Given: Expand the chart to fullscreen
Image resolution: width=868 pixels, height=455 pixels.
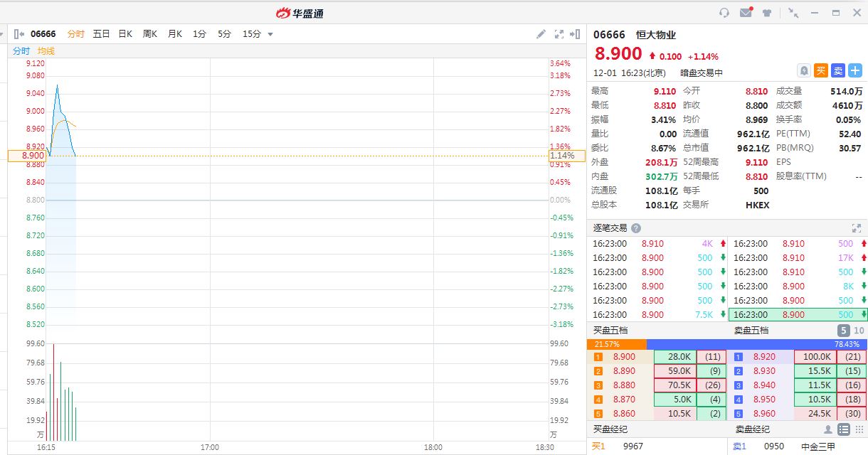Looking at the screenshot, I should click(559, 34).
